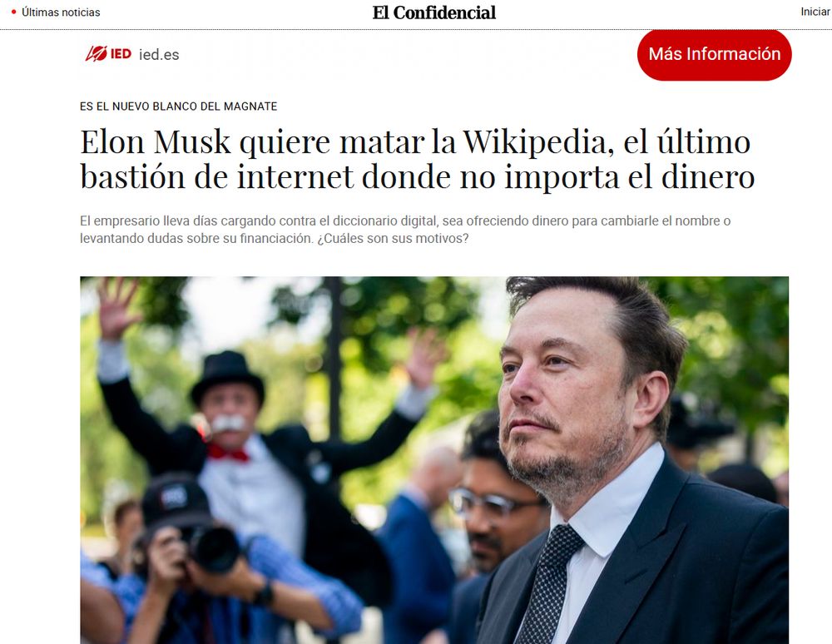Select the kicker 'Es el nuevo blanco del magnate'
The width and height of the screenshot is (832, 644).
tap(178, 107)
